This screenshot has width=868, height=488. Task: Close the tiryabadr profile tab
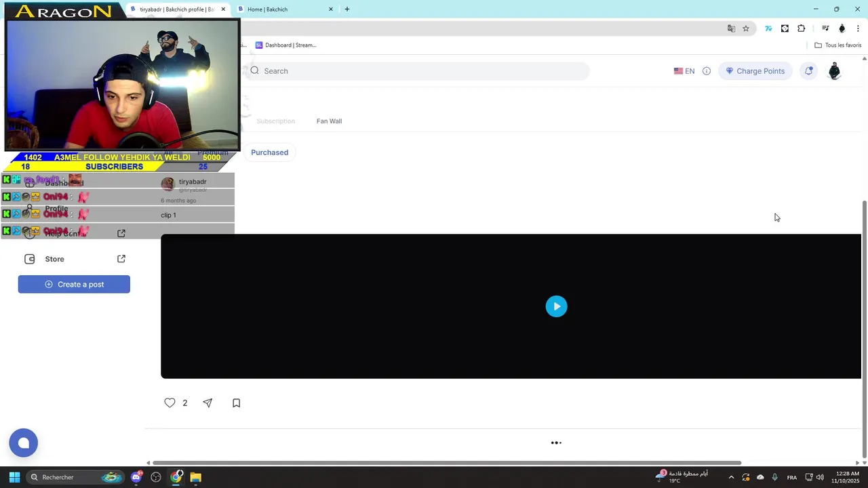pyautogui.click(x=223, y=9)
